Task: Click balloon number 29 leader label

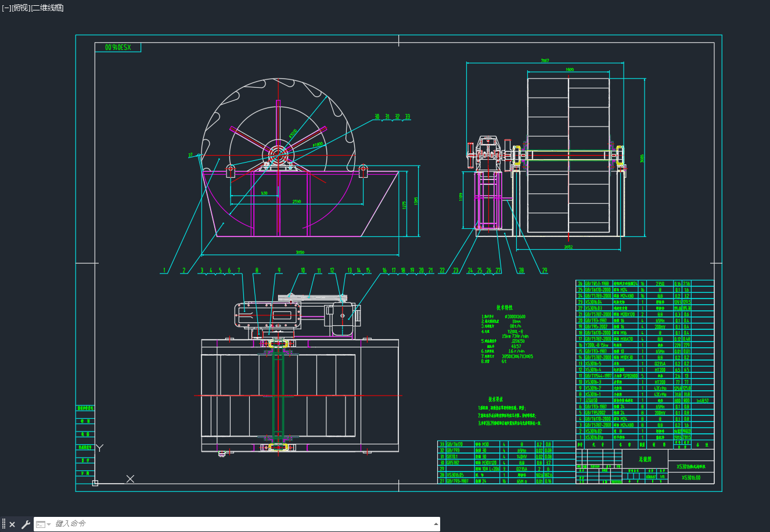Action: coord(544,270)
